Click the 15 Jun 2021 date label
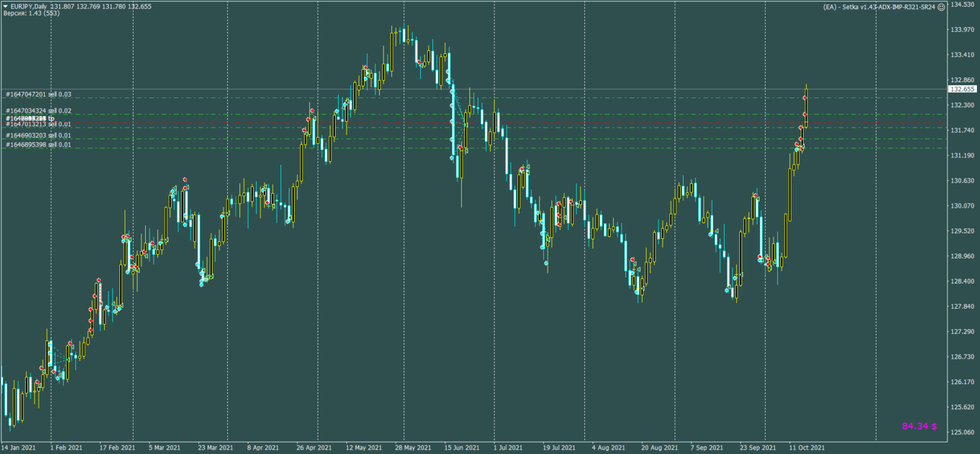Image resolution: width=980 pixels, height=454 pixels. coord(462,448)
